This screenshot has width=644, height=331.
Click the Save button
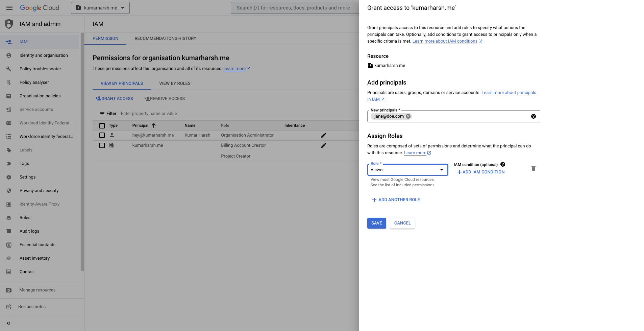pyautogui.click(x=376, y=223)
